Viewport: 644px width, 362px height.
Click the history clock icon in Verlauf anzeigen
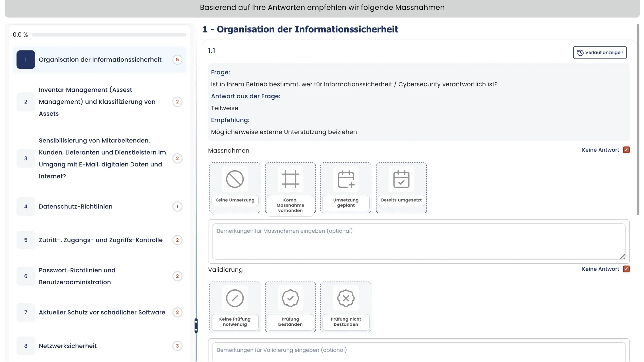tap(580, 53)
